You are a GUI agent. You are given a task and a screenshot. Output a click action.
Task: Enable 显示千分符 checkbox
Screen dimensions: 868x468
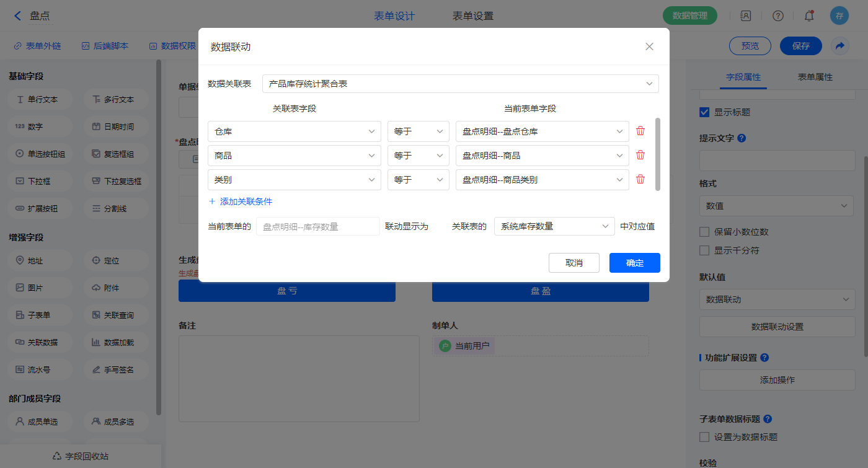click(704, 250)
